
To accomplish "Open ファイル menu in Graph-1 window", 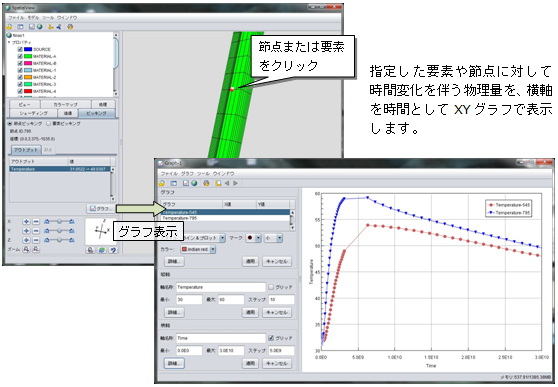I will (x=169, y=174).
